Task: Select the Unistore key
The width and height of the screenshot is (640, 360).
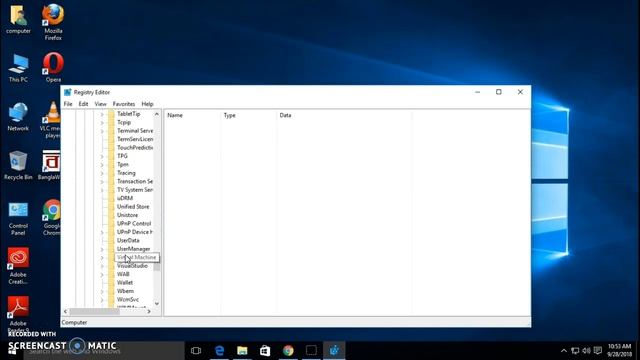Action: 127,215
